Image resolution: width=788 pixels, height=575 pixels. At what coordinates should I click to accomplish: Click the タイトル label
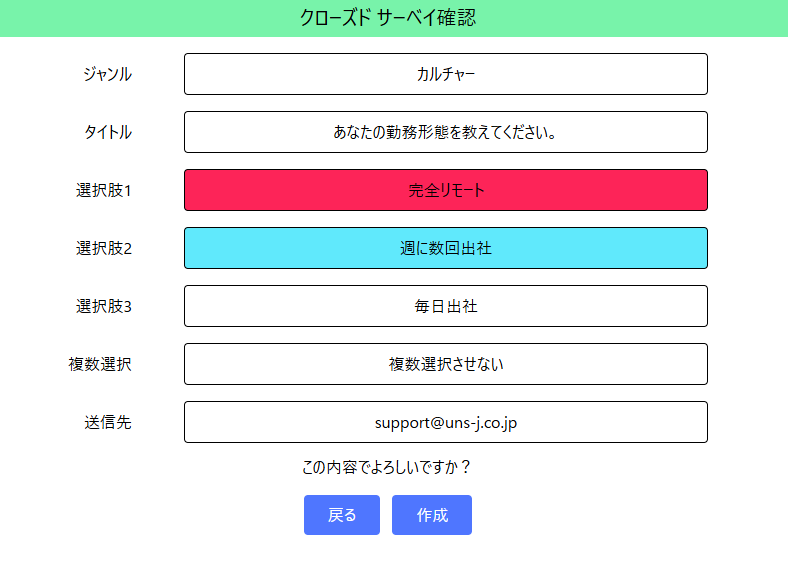click(x=108, y=132)
